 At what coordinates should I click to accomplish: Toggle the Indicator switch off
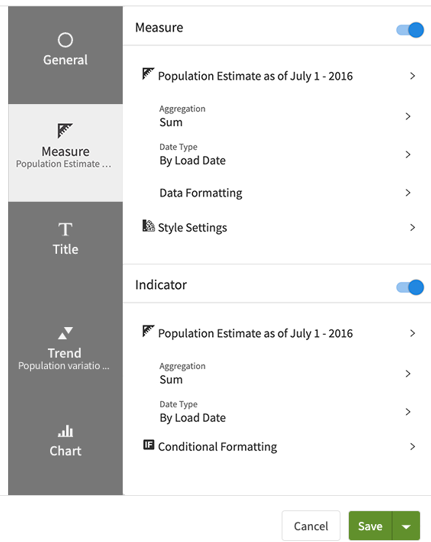(x=410, y=287)
